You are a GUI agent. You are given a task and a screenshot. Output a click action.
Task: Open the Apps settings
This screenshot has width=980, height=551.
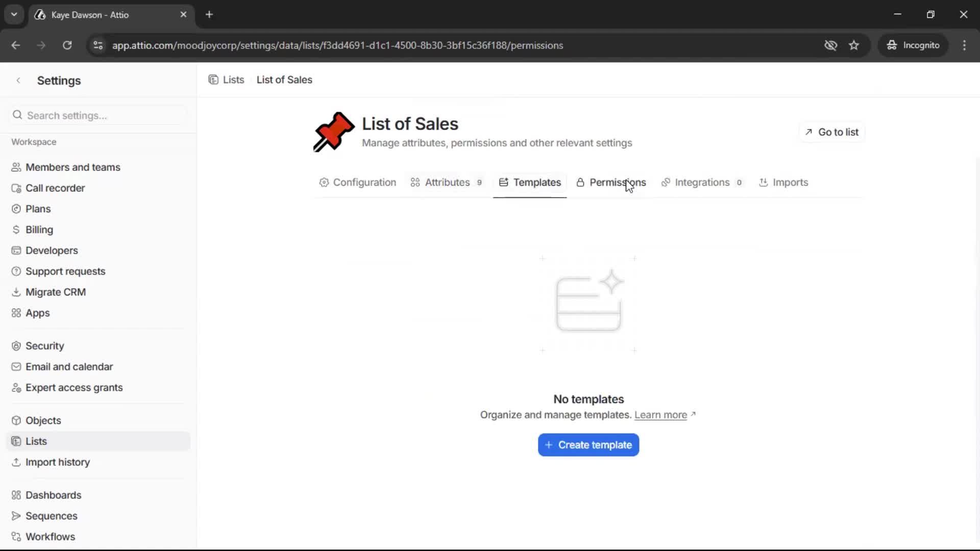coord(37,312)
